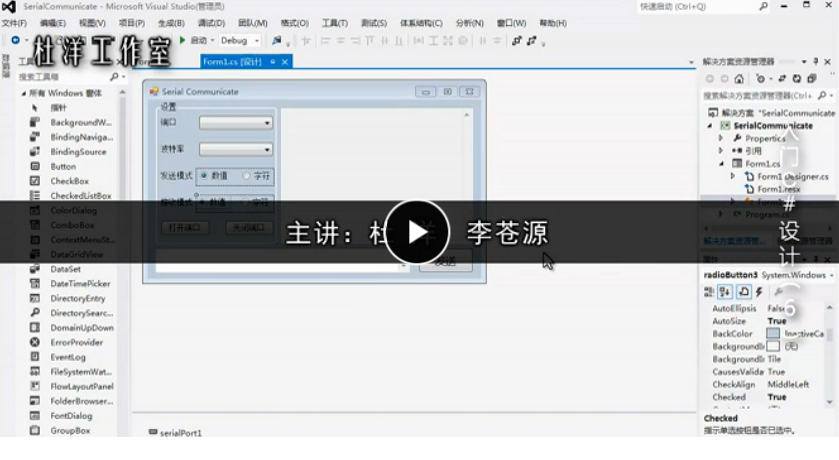Collapse the SerialCommunicate project node
This screenshot has width=839, height=460.
click(711, 126)
